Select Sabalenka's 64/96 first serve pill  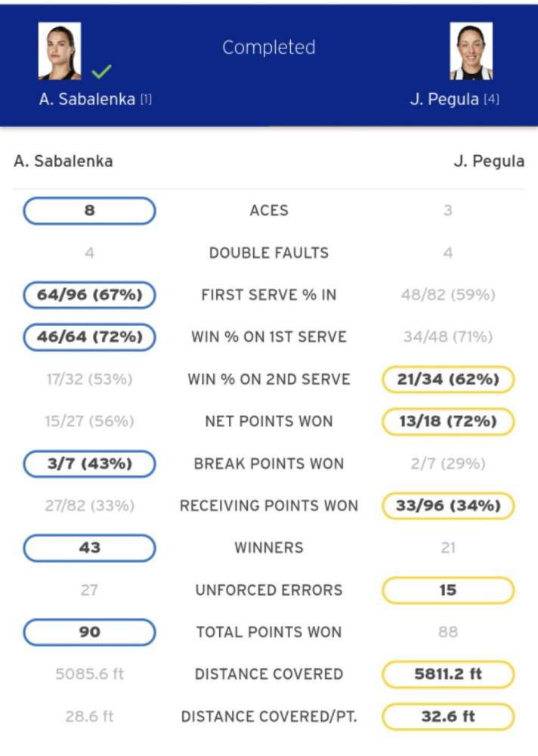90,295
